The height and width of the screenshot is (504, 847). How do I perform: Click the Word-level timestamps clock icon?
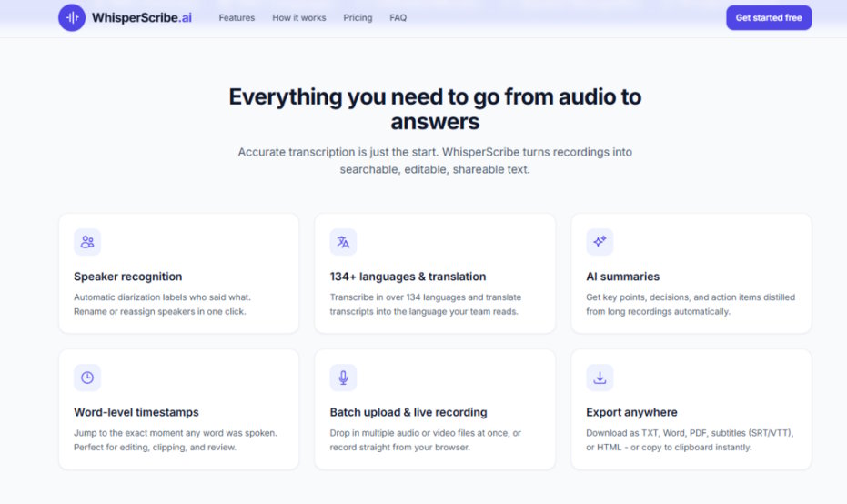point(87,378)
